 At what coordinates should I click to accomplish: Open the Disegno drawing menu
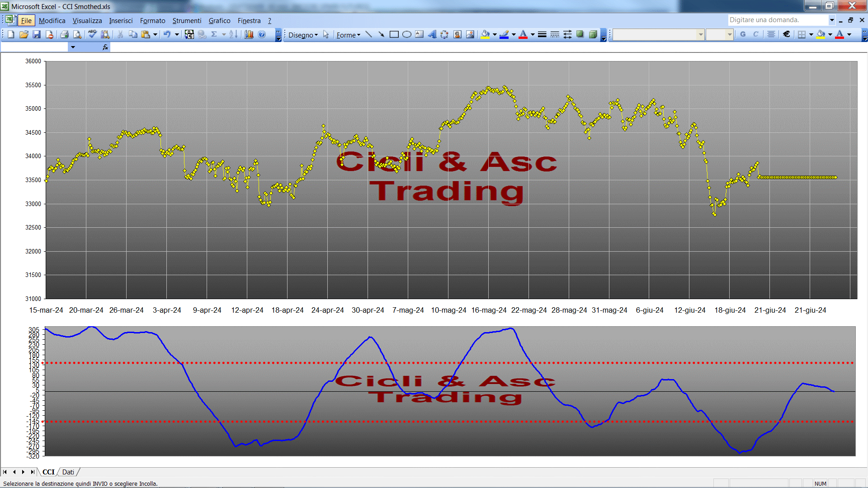coord(303,35)
